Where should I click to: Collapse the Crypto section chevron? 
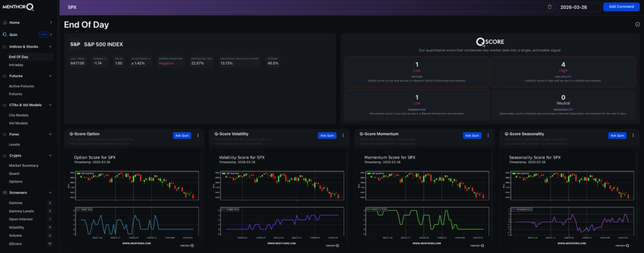(50, 156)
